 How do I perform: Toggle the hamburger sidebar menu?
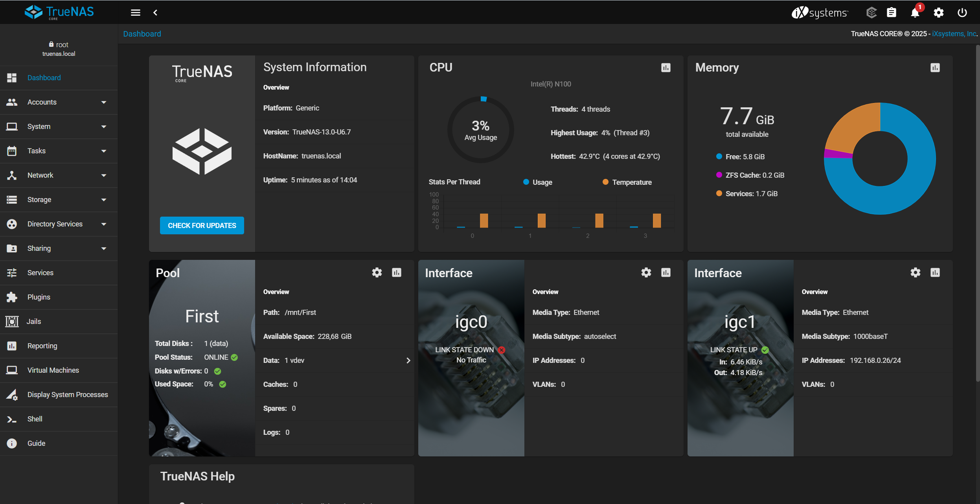[x=136, y=13]
